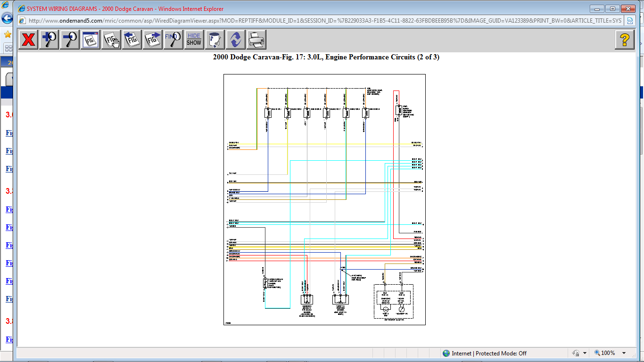Open the Find magnifier tool
The height and width of the screenshot is (362, 644).
(173, 40)
